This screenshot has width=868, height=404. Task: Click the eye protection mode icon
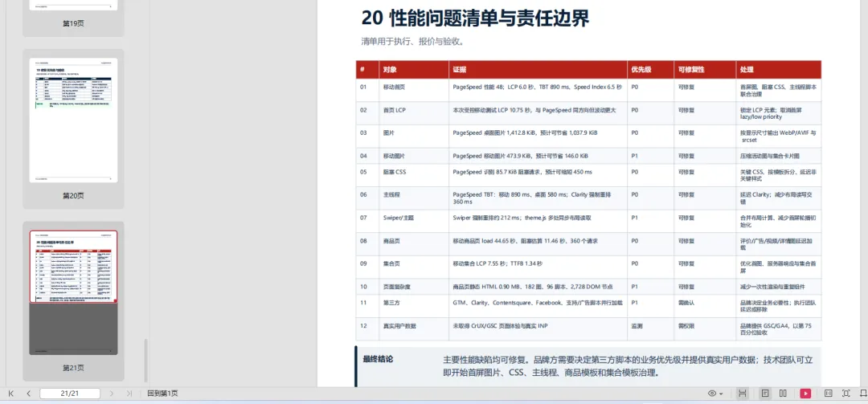pos(712,394)
